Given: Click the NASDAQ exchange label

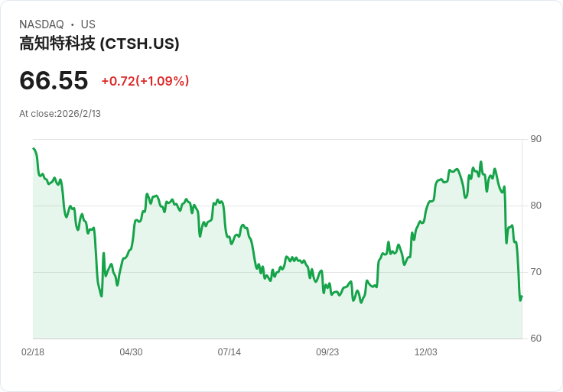Looking at the screenshot, I should point(41,24).
